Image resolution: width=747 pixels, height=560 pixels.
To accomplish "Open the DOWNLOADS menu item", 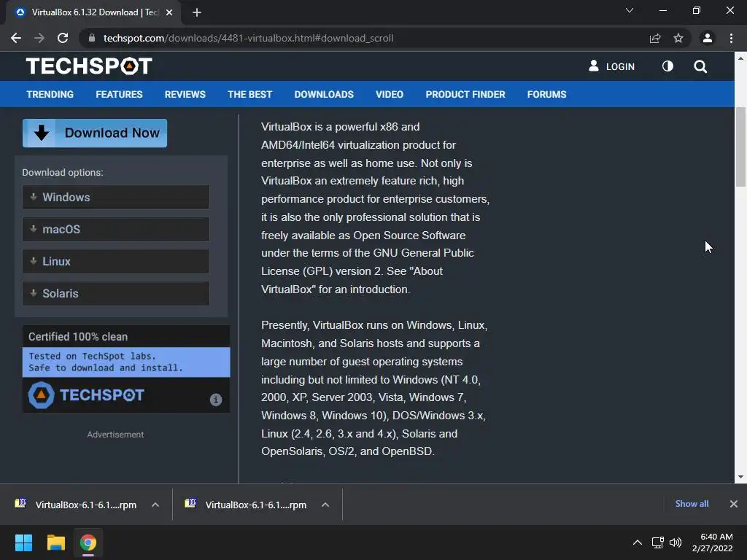I will 324,94.
